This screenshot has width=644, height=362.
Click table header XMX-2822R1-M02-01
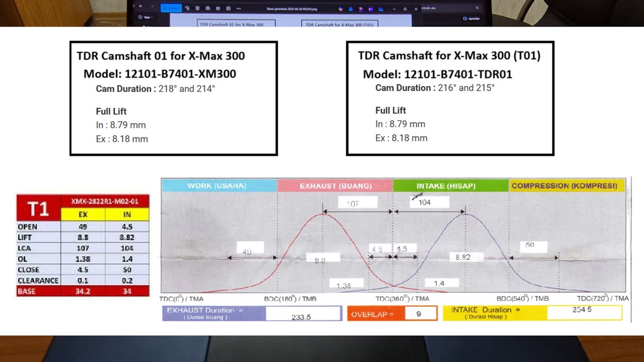click(105, 202)
